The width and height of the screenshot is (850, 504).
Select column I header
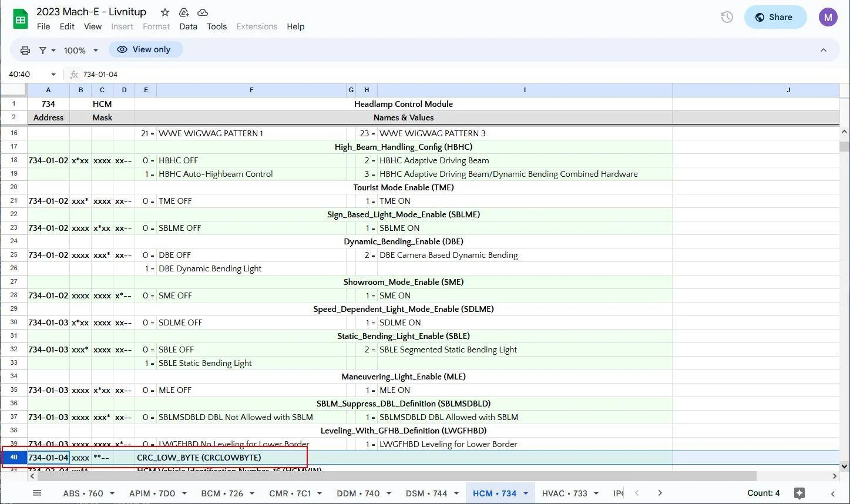525,90
